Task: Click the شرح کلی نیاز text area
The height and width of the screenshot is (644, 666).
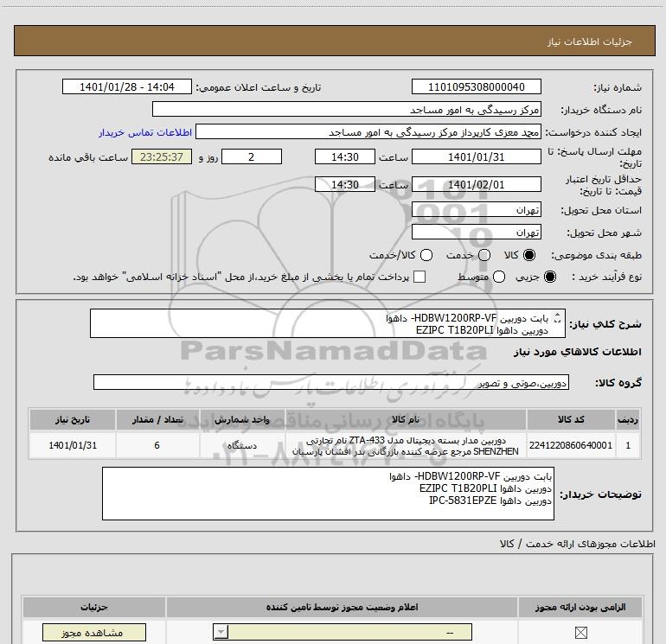Action: point(328,323)
